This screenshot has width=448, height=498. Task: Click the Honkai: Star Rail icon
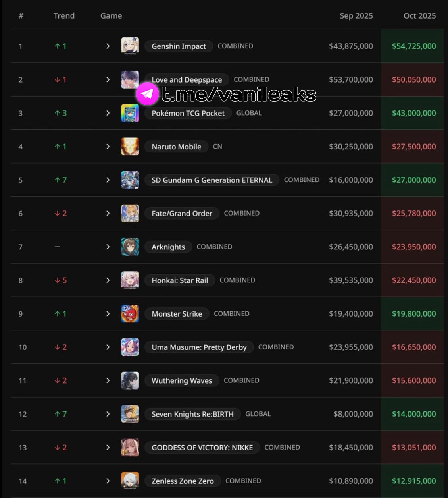pyautogui.click(x=130, y=280)
